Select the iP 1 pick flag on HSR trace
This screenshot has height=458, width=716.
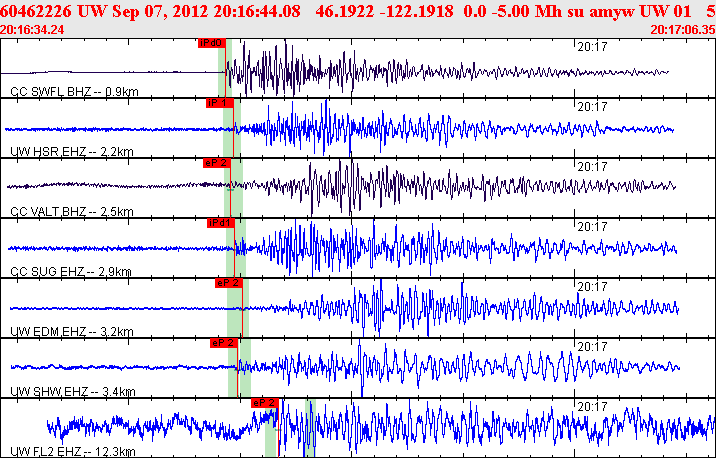point(220,103)
